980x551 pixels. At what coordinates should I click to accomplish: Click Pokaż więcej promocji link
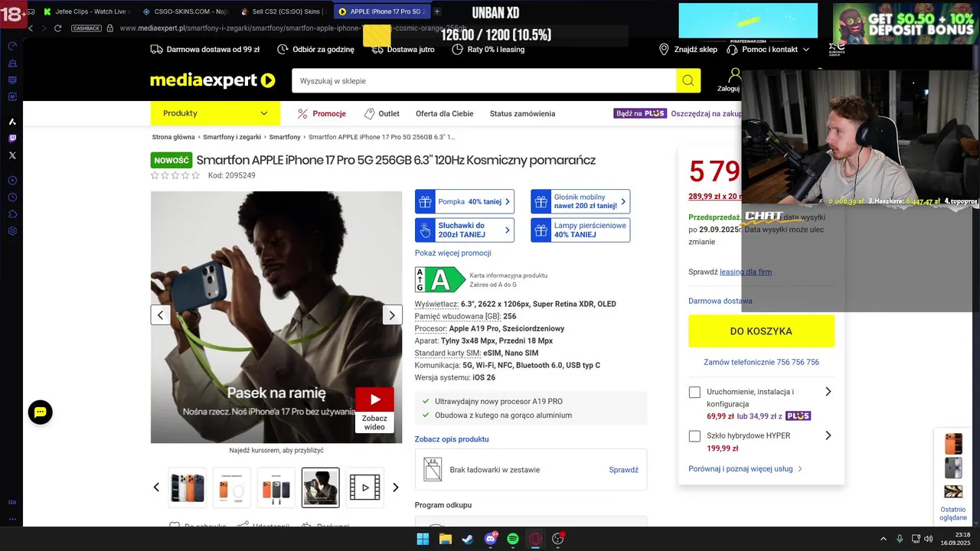[452, 253]
